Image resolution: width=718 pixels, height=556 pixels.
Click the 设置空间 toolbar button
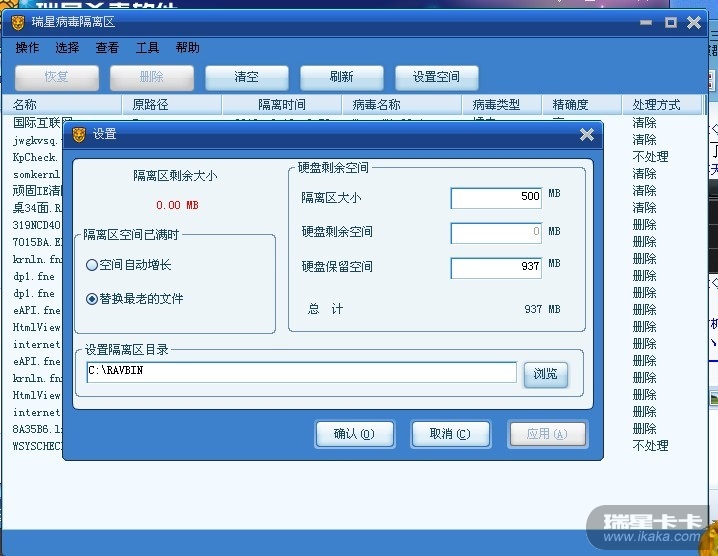(436, 77)
